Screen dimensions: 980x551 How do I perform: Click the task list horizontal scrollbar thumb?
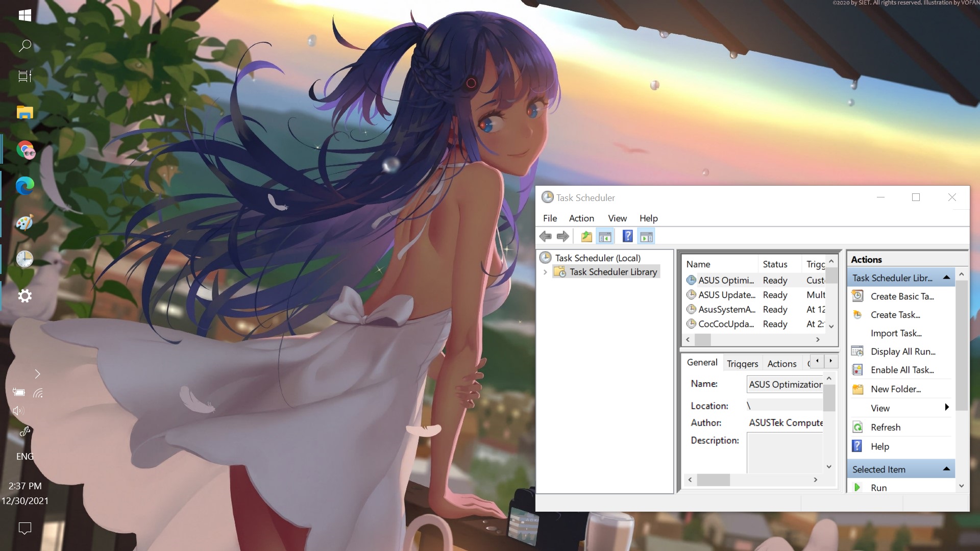(703, 339)
